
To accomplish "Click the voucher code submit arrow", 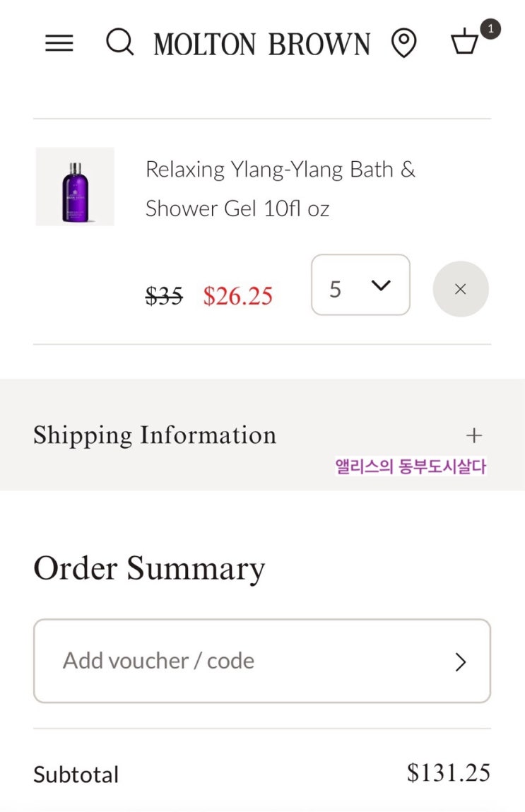I will [x=461, y=661].
